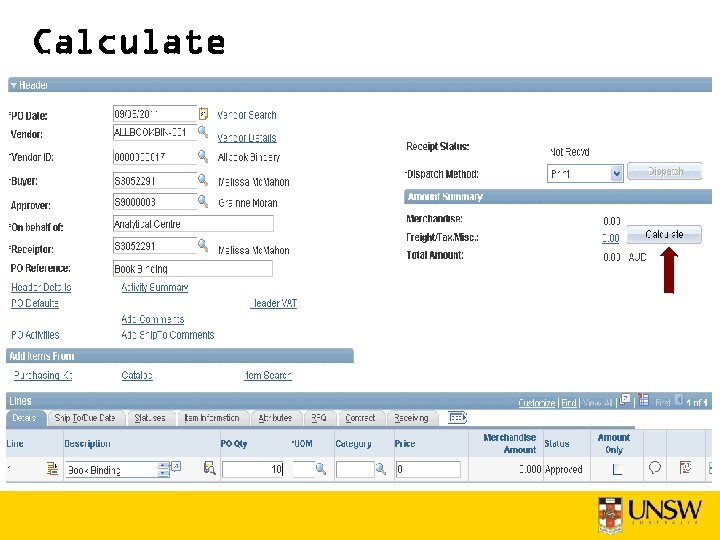
Task: Open the Purchasing Kit link
Action: [x=43, y=375]
